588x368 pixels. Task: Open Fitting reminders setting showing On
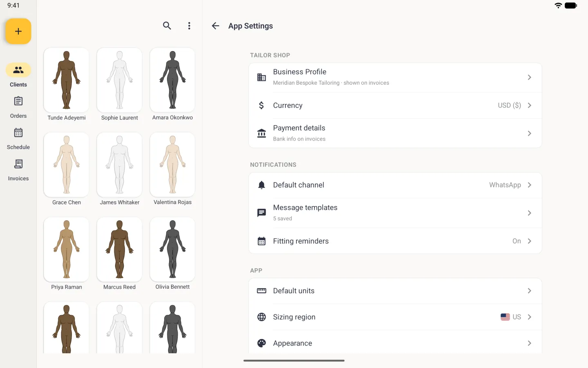517,241
